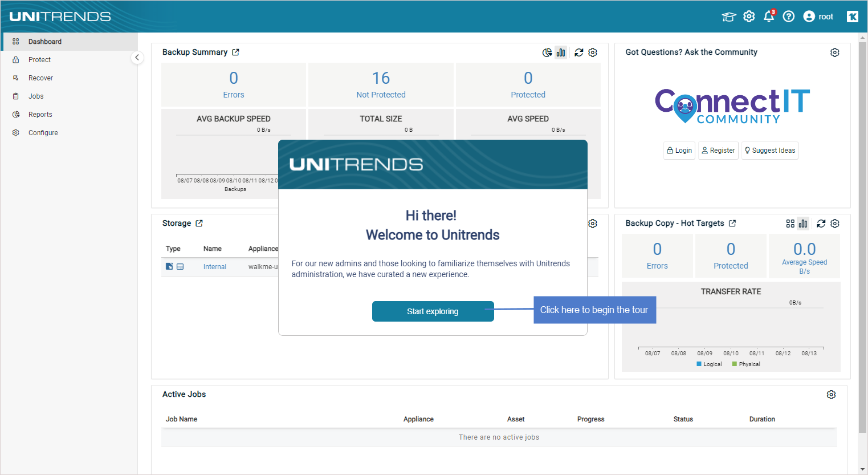This screenshot has height=475, width=868.
Task: Open the Internal storage link
Action: click(x=215, y=267)
